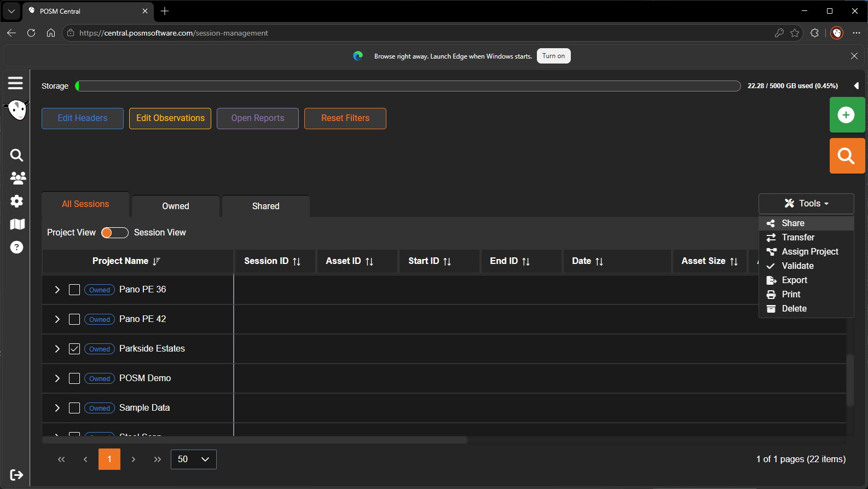Go to the last page arrow
Screen dimensions: 868x489
[158, 459]
